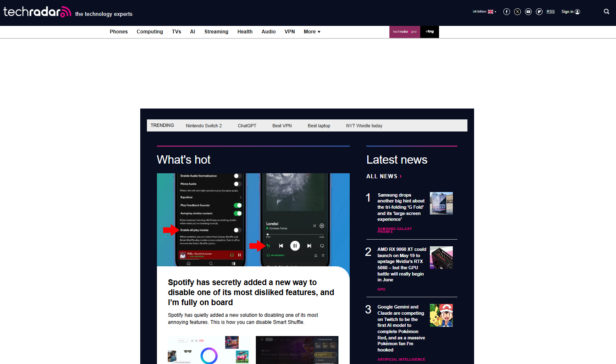Click the ALL NEWS link
The height and width of the screenshot is (364, 616).
pos(384,176)
